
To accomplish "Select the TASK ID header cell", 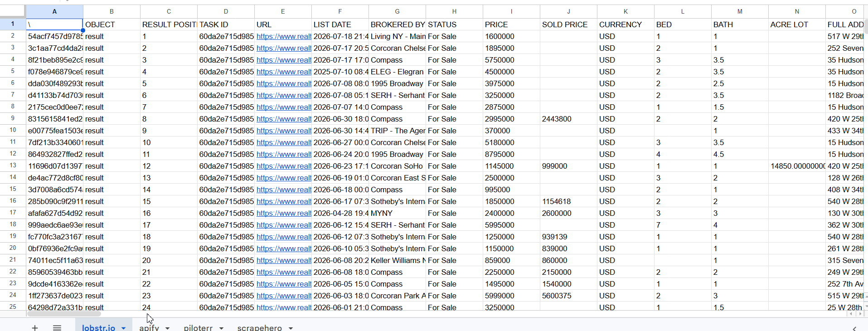I will point(226,24).
